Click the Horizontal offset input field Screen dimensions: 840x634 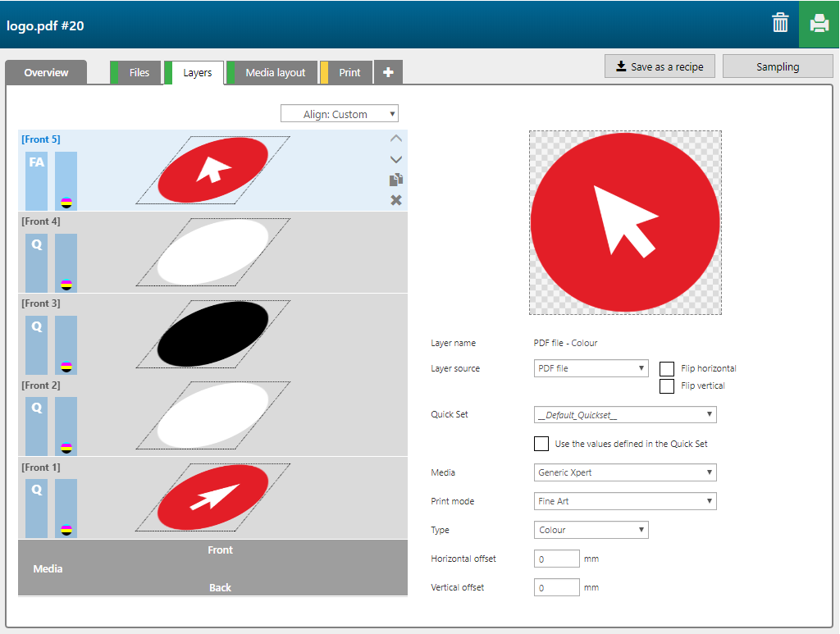click(557, 559)
